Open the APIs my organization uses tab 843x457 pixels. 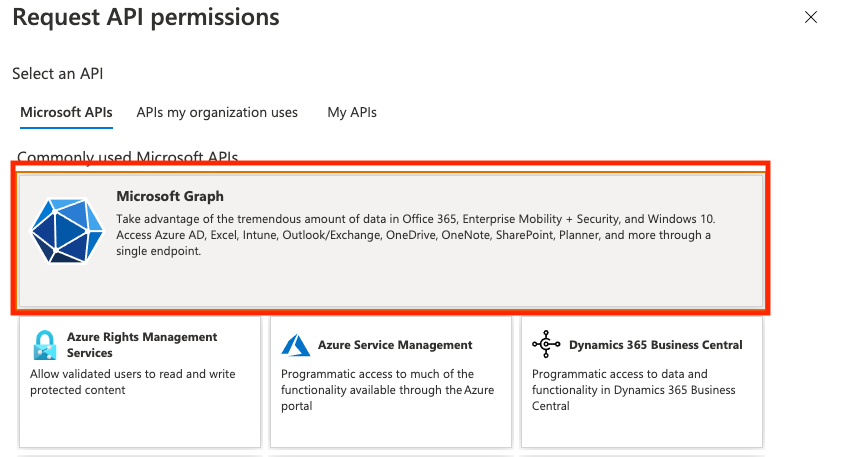(217, 113)
